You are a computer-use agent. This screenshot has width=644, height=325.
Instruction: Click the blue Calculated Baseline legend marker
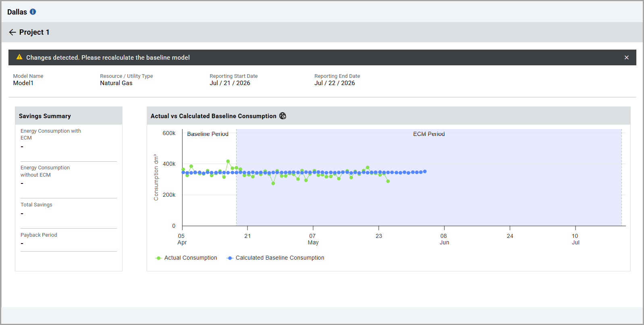(230, 258)
